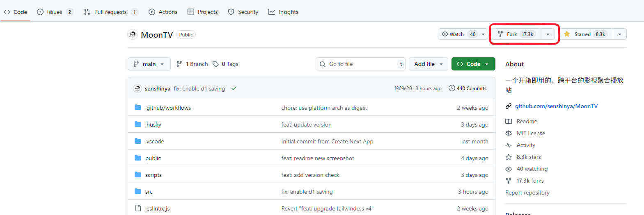View the 1 Branch link
This screenshot has height=215, width=644.
tap(192, 64)
